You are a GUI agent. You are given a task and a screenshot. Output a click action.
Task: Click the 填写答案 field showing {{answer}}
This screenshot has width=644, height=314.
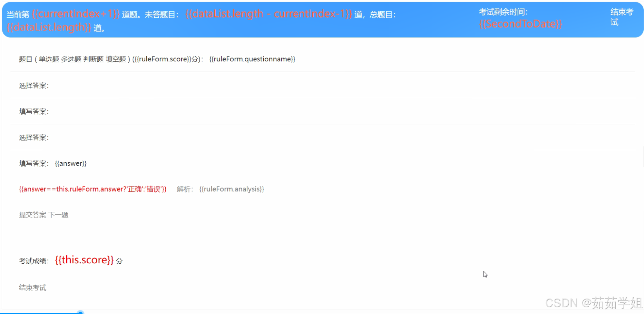[x=70, y=163]
